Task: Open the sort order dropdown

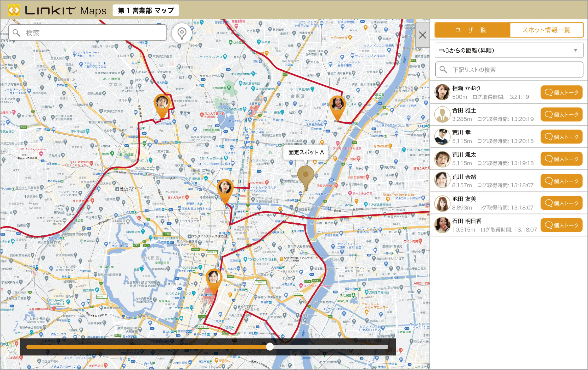Action: pyautogui.click(x=509, y=50)
